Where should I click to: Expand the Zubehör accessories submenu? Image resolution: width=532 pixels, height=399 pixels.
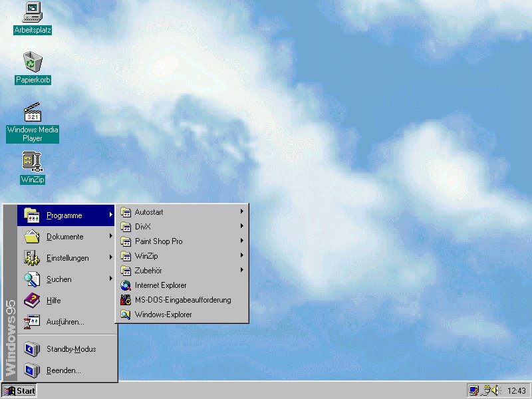point(148,271)
